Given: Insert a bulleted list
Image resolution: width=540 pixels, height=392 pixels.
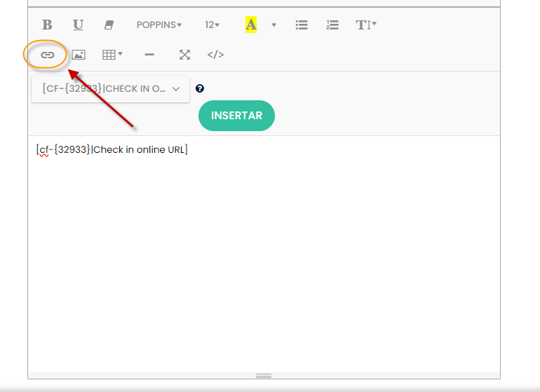Looking at the screenshot, I should pyautogui.click(x=302, y=25).
